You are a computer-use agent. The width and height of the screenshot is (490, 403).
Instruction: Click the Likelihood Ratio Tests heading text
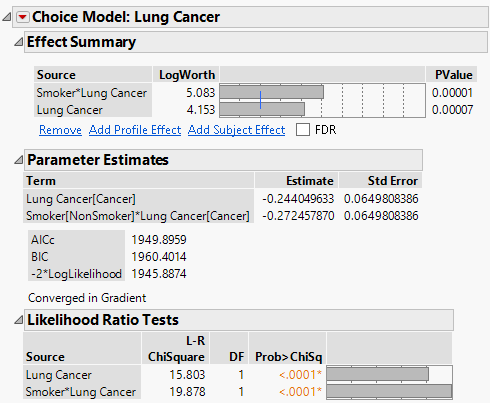(x=103, y=320)
